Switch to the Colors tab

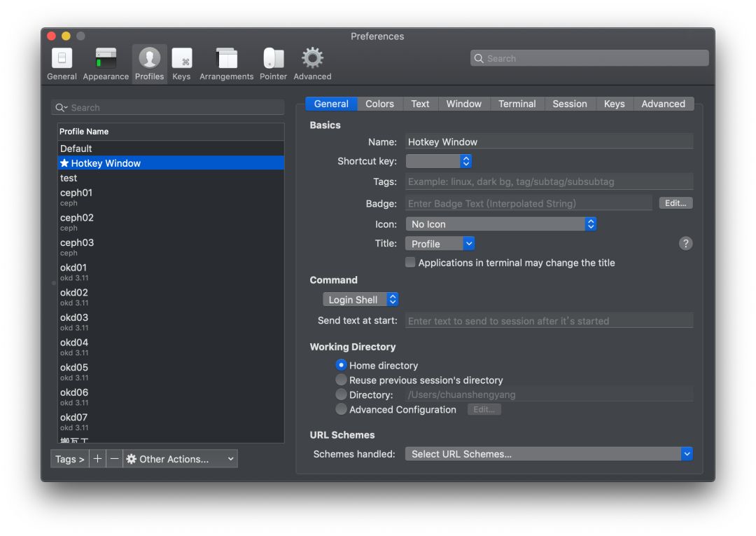pos(379,104)
